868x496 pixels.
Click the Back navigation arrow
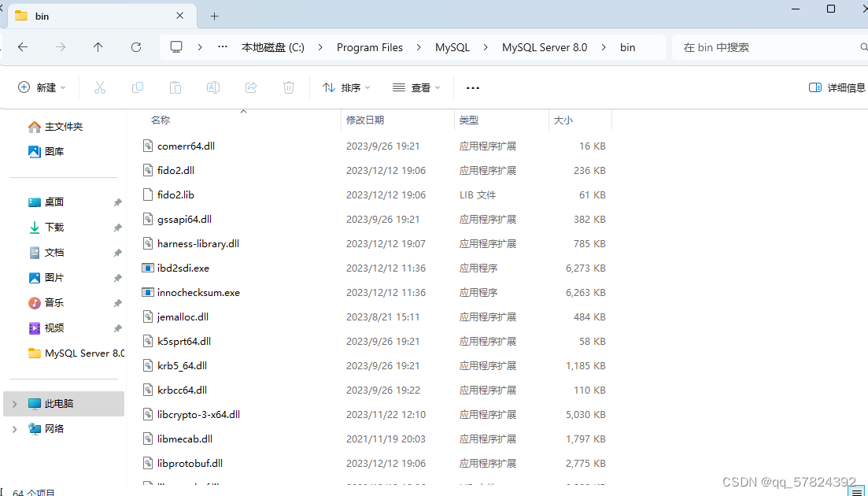pos(23,47)
